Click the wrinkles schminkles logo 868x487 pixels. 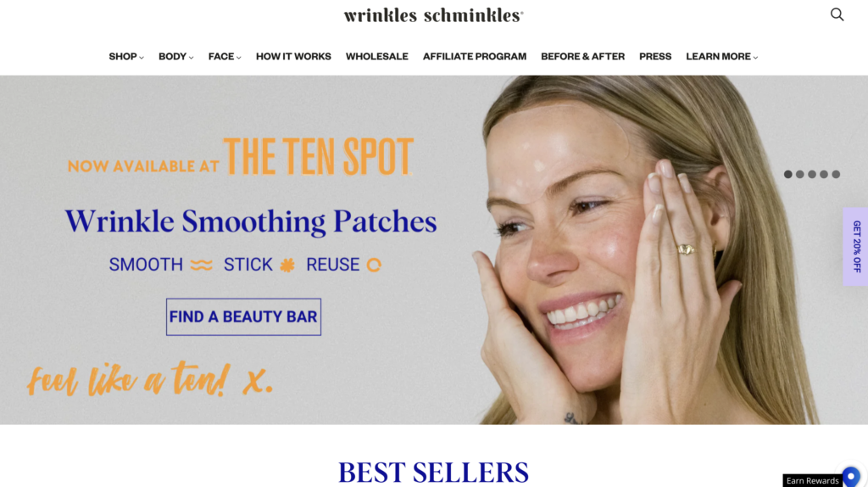[433, 15]
